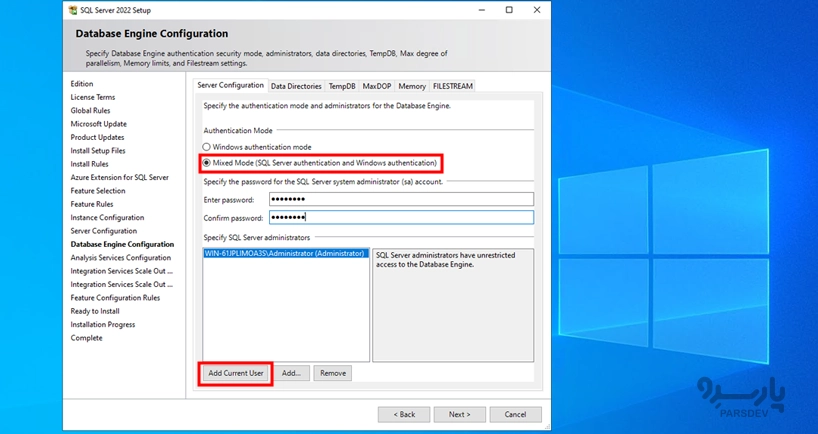Click the Remove button
818x434 pixels.
click(333, 373)
